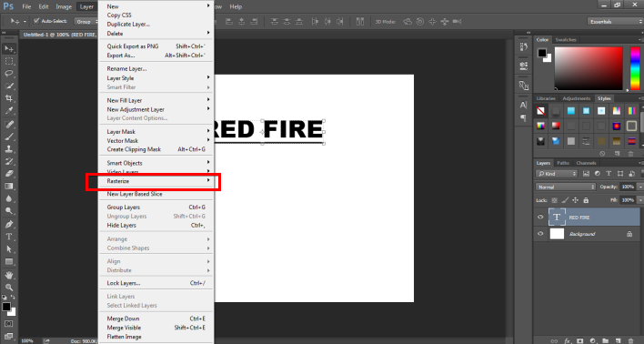Viewport: 644px width, 344px height.
Task: Select the Crop tool
Action: tap(9, 98)
